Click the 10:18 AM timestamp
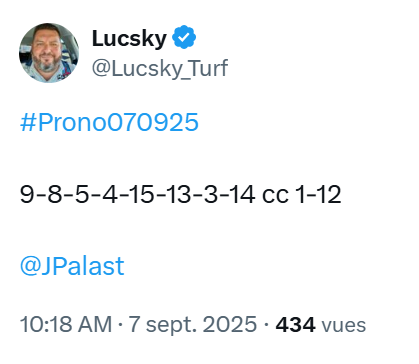 coord(66,324)
